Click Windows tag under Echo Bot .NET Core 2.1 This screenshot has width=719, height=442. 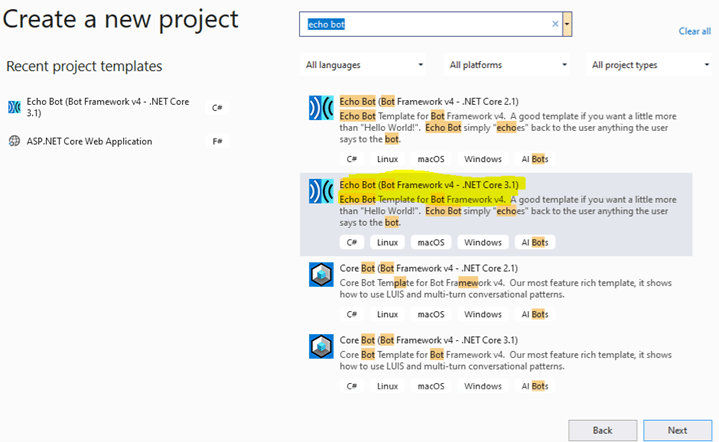point(483,159)
